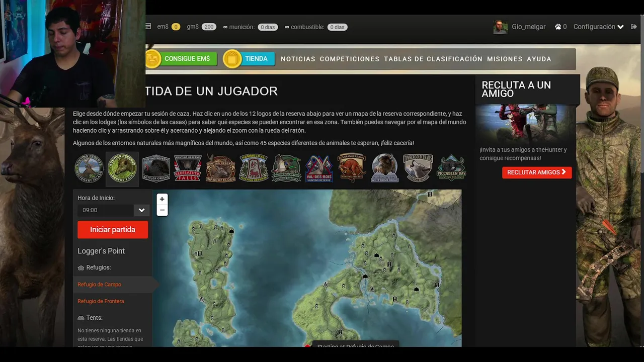Click the gold coin beside Consigue EM$
The height and width of the screenshot is (362, 644).
click(x=152, y=59)
